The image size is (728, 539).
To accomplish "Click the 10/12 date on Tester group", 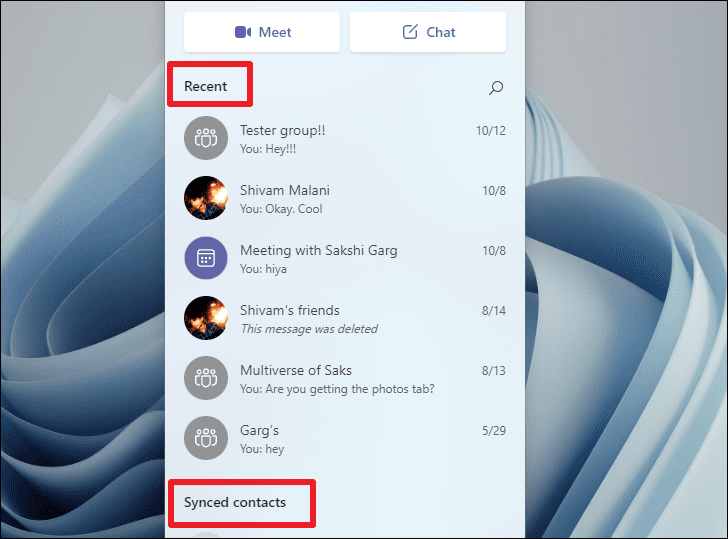I will click(491, 131).
